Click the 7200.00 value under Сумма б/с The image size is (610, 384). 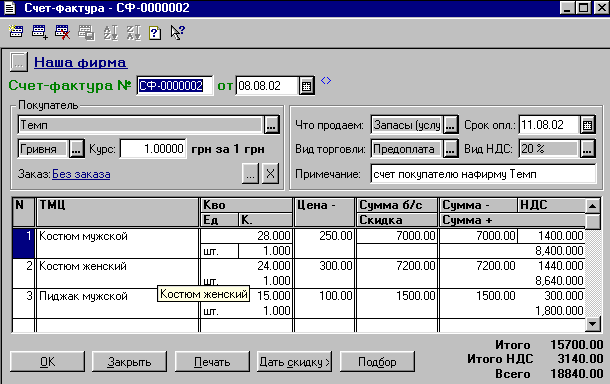(x=397, y=266)
